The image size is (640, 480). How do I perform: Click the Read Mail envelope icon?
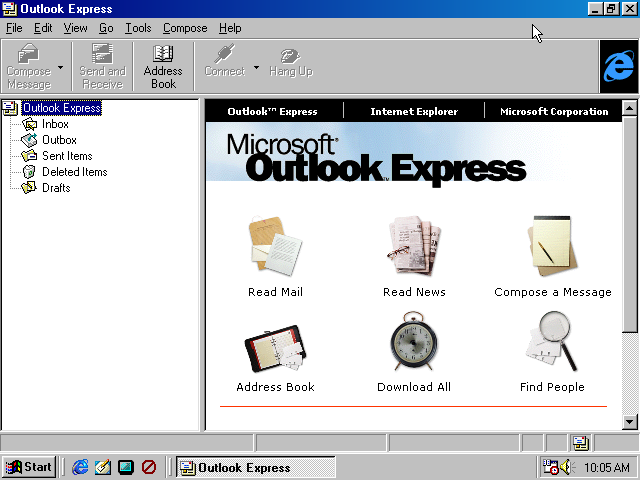275,245
